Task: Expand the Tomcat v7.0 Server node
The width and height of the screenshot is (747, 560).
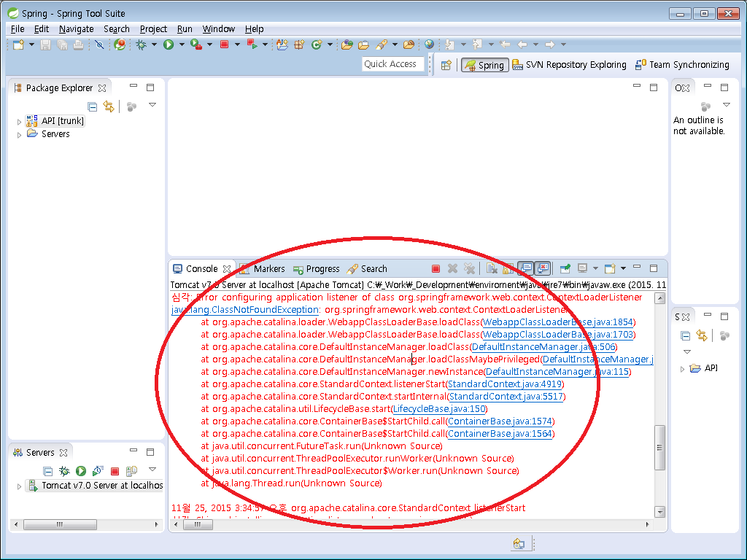Action: pyautogui.click(x=19, y=486)
